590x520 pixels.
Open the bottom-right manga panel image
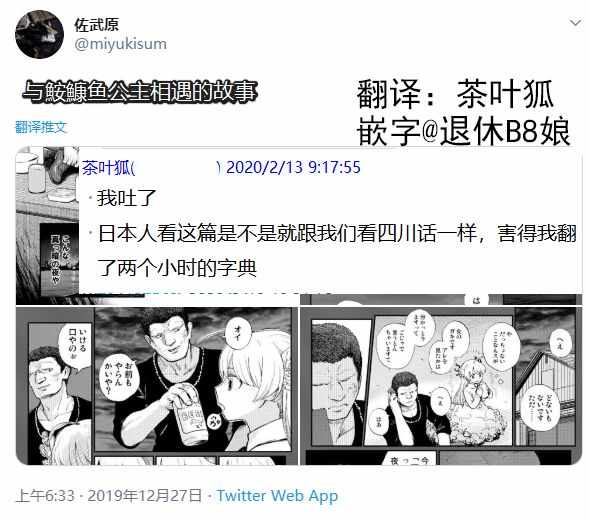coord(441,386)
